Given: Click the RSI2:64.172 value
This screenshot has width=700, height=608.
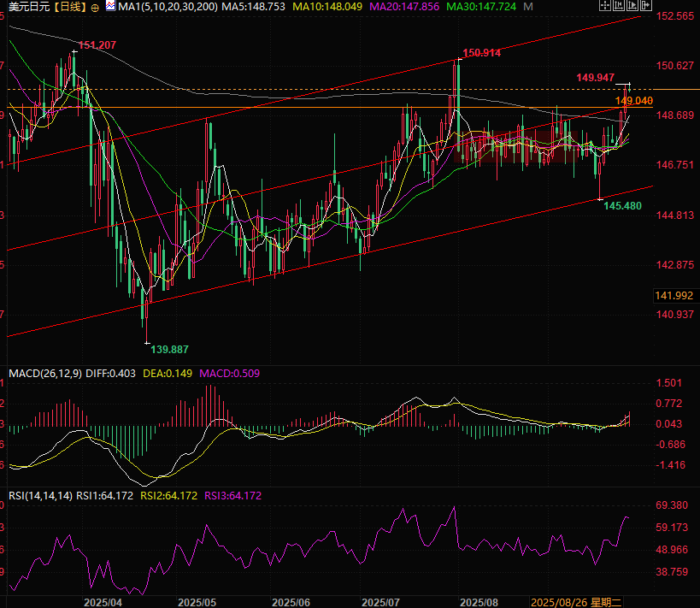Looking at the screenshot, I should (168, 496).
